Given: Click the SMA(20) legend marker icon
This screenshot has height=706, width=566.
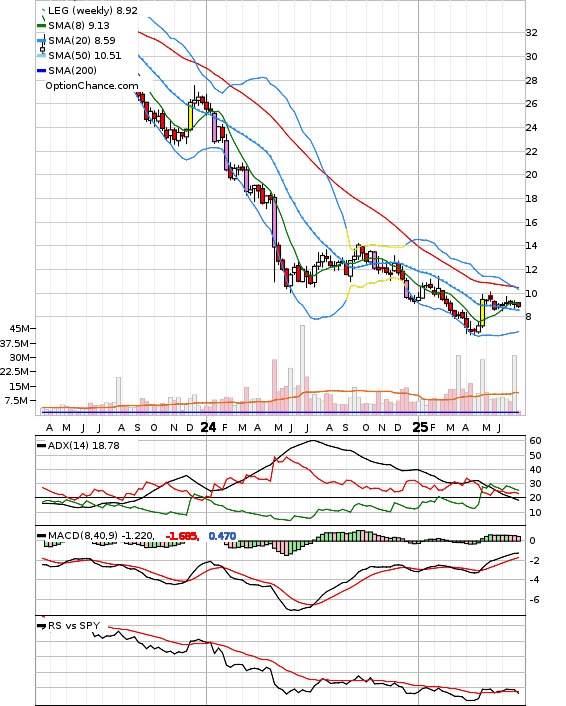Looking at the screenshot, I should (42, 43).
